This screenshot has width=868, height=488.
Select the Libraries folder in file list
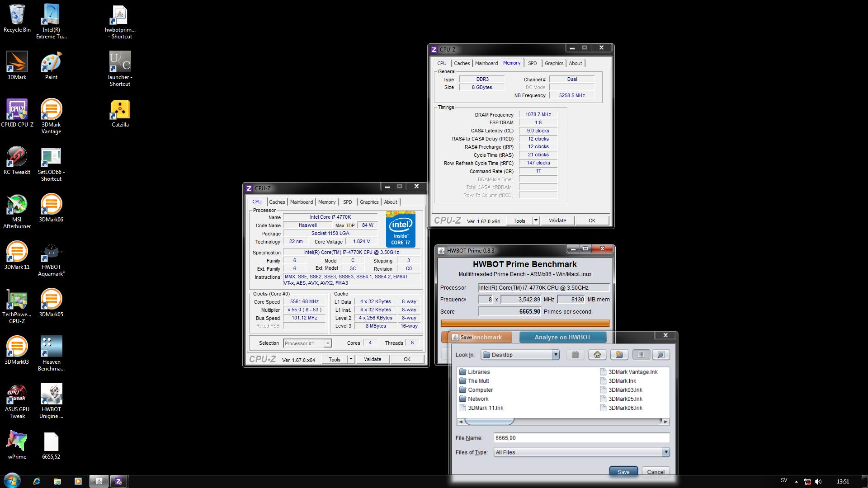474,372
